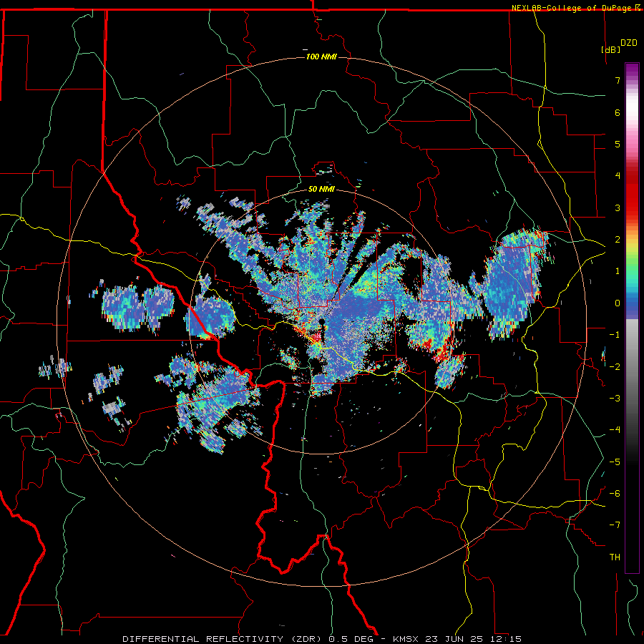Click the -2 value on the dB scale
The width and height of the screenshot is (644, 644).
[x=615, y=367]
